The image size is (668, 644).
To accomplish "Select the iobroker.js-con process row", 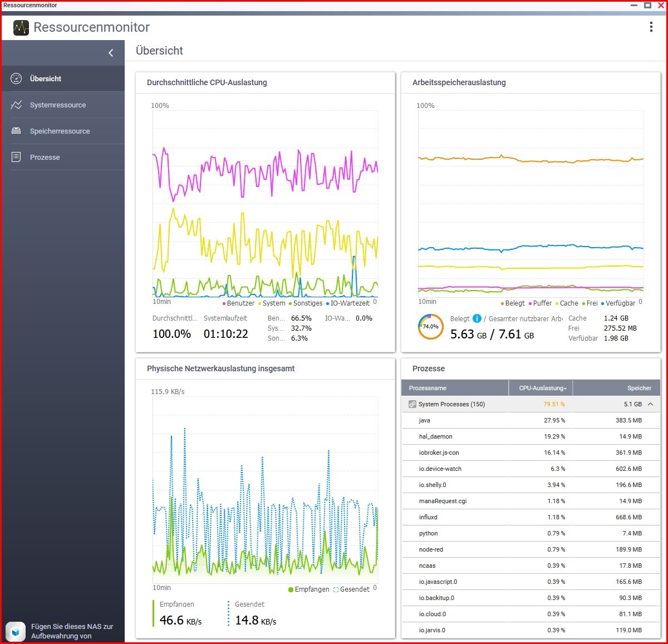I will tap(531, 453).
